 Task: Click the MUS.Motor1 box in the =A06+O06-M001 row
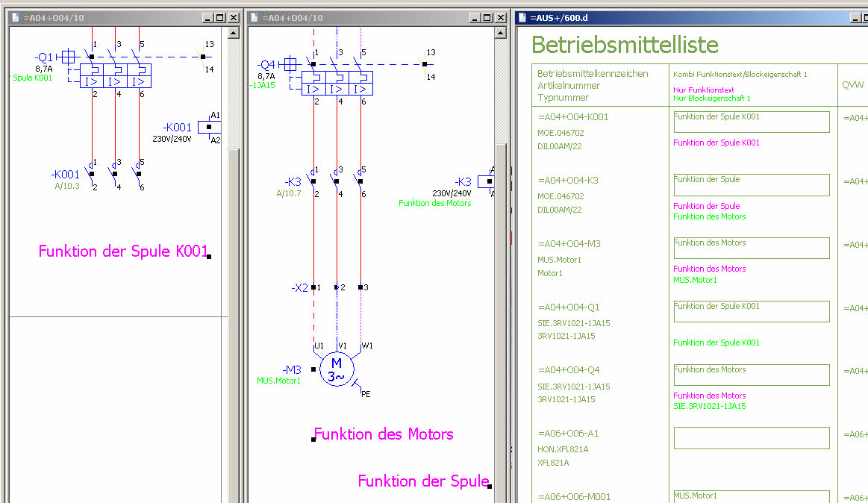tap(751, 496)
